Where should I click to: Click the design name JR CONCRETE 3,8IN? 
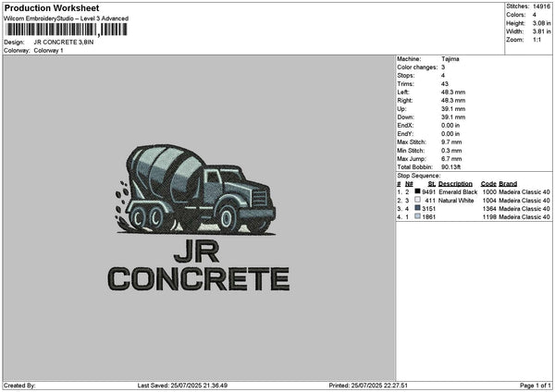pyautogui.click(x=63, y=43)
